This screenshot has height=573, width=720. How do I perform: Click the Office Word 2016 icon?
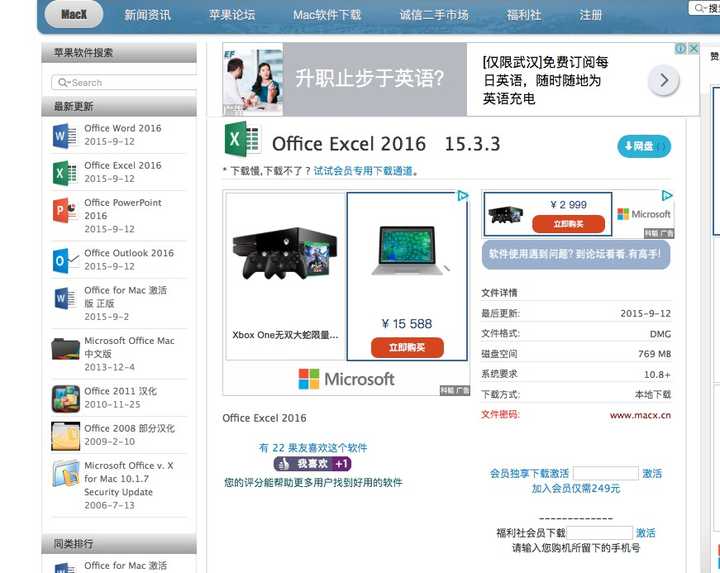[x=64, y=135]
